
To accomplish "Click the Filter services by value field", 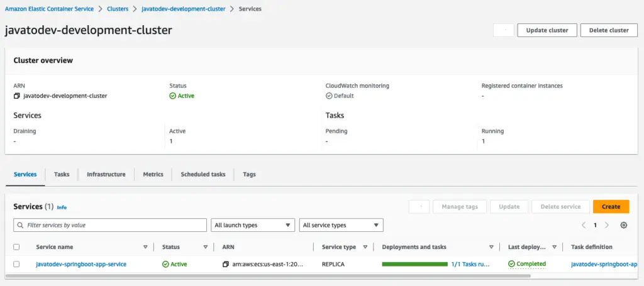I will [x=110, y=225].
